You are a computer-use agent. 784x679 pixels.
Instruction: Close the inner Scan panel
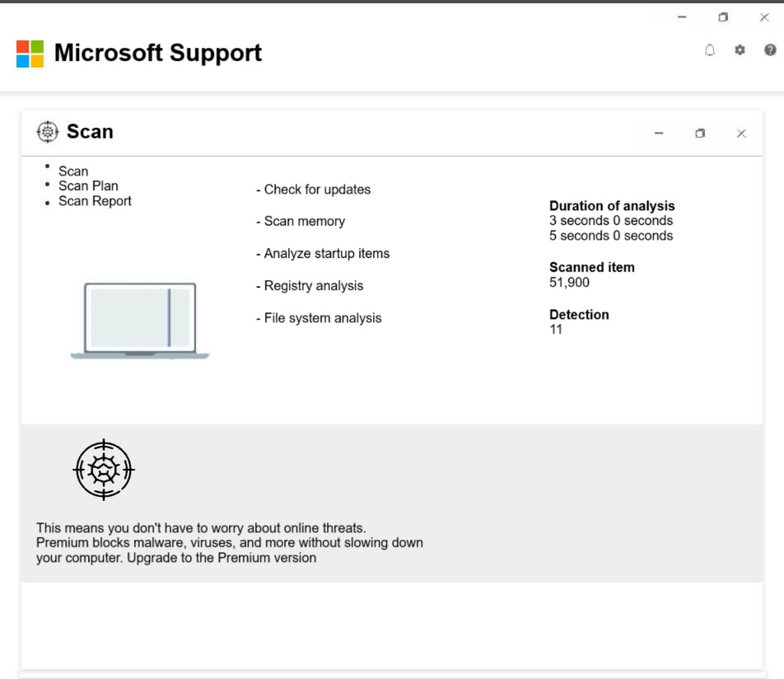point(741,133)
